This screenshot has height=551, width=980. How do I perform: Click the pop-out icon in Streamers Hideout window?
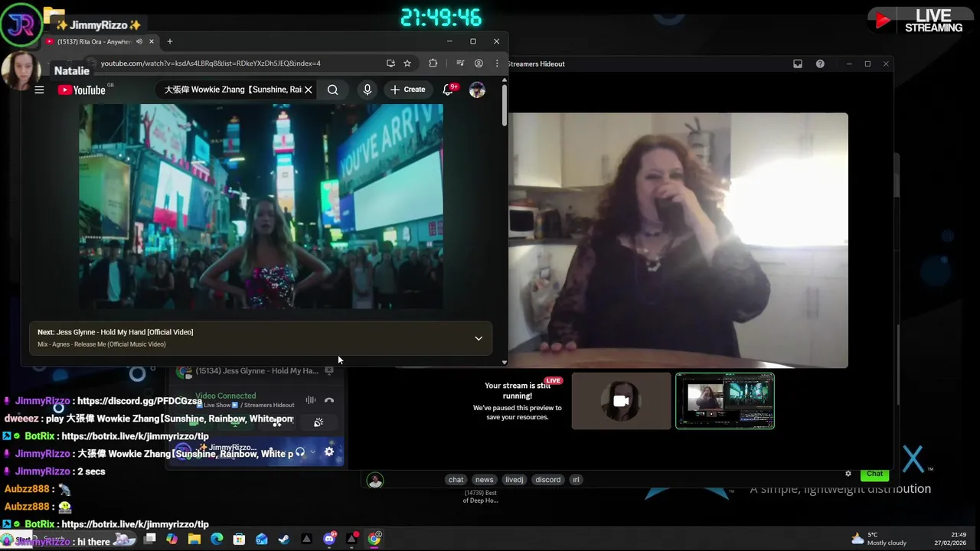[798, 64]
